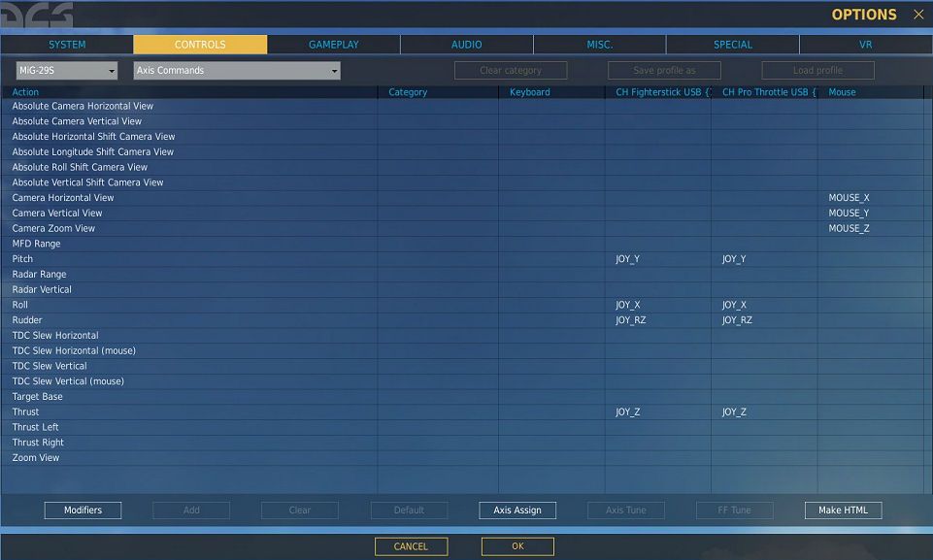This screenshot has height=560, width=933.
Task: Click the Make HTML button
Action: [843, 511]
